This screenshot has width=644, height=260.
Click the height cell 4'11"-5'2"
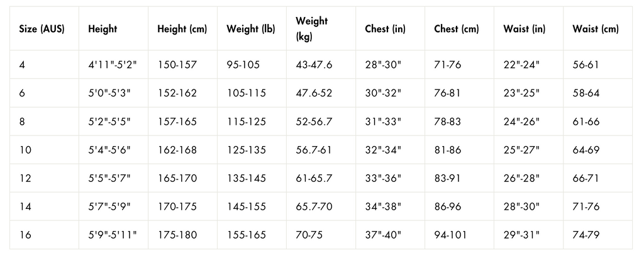click(x=111, y=64)
